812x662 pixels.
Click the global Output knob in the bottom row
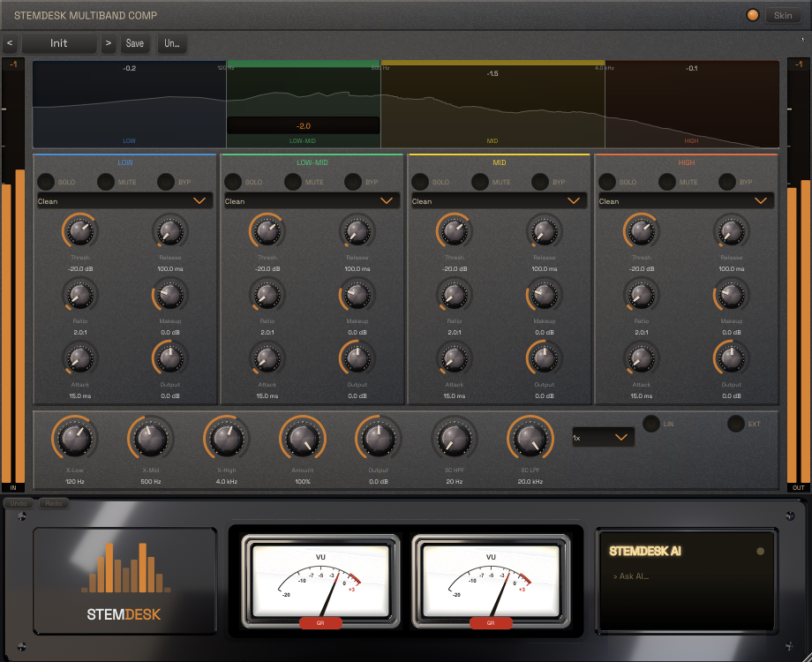tap(378, 439)
